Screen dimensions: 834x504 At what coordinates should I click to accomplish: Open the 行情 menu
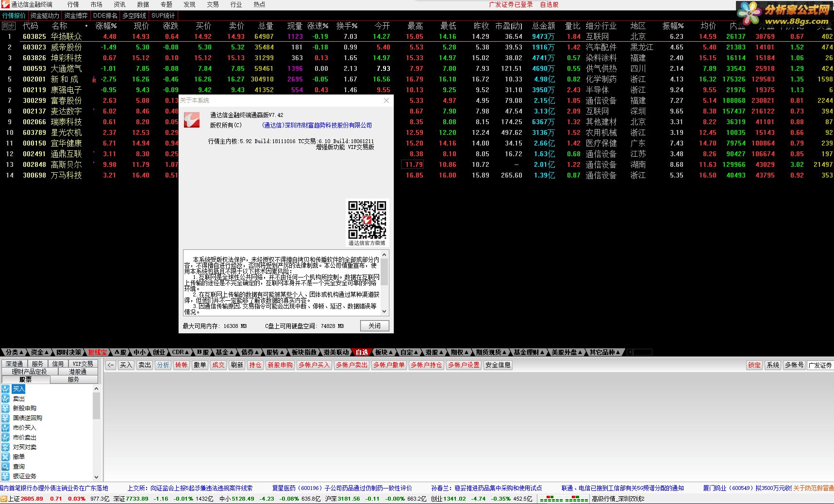(x=73, y=4)
